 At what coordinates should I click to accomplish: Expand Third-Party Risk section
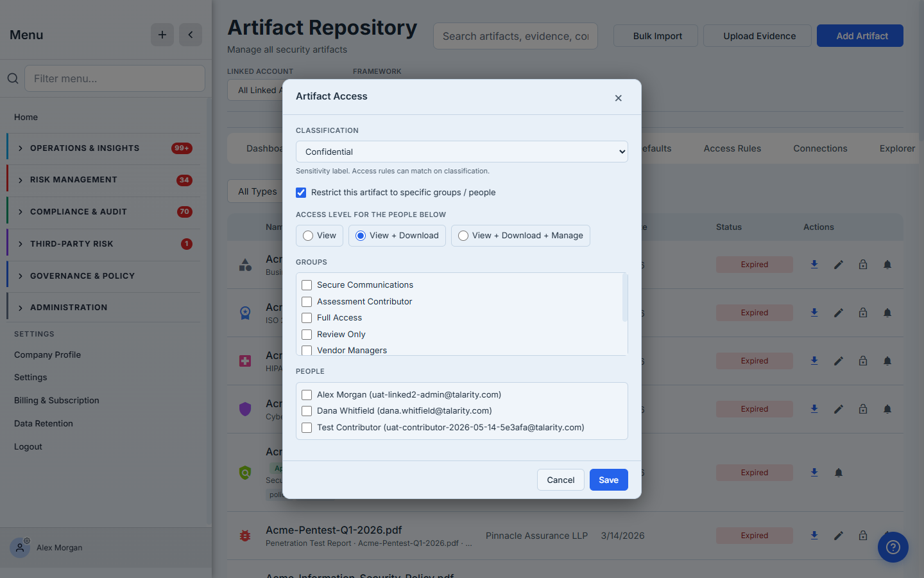point(103,244)
